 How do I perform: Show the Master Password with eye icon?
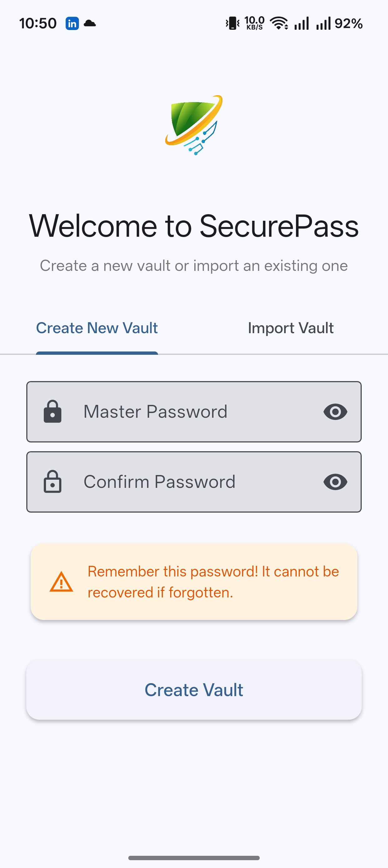335,411
